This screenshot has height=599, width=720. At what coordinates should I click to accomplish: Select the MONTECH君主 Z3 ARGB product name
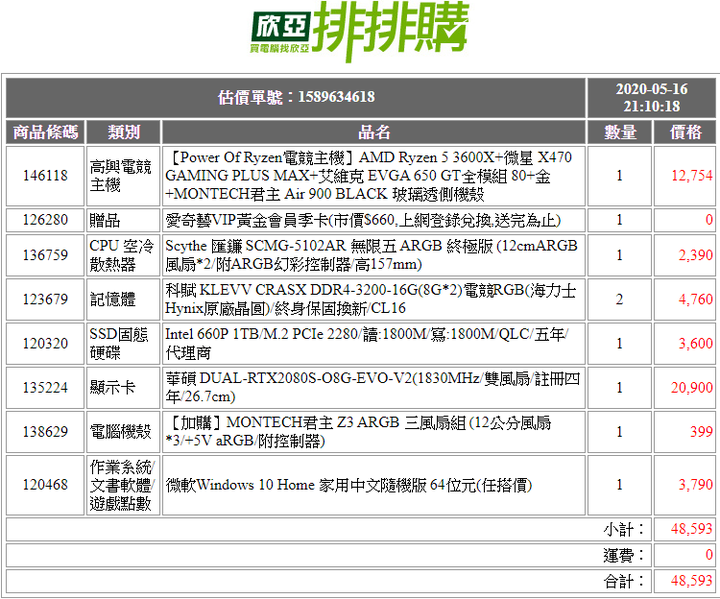pos(374,431)
